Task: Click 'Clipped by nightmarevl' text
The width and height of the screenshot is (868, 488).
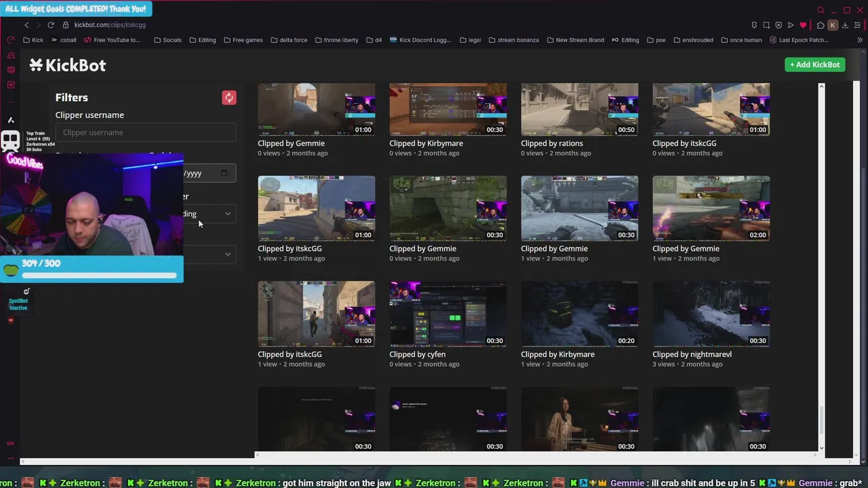Action: (692, 354)
